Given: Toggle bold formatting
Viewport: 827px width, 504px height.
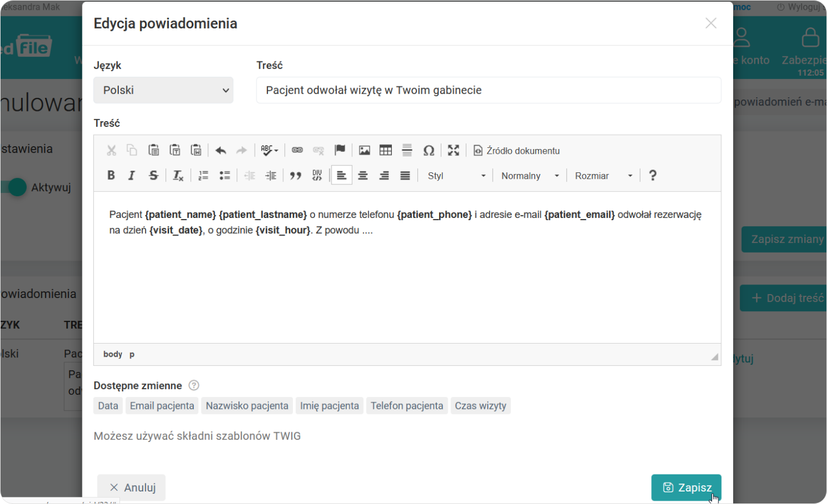Looking at the screenshot, I should (111, 175).
